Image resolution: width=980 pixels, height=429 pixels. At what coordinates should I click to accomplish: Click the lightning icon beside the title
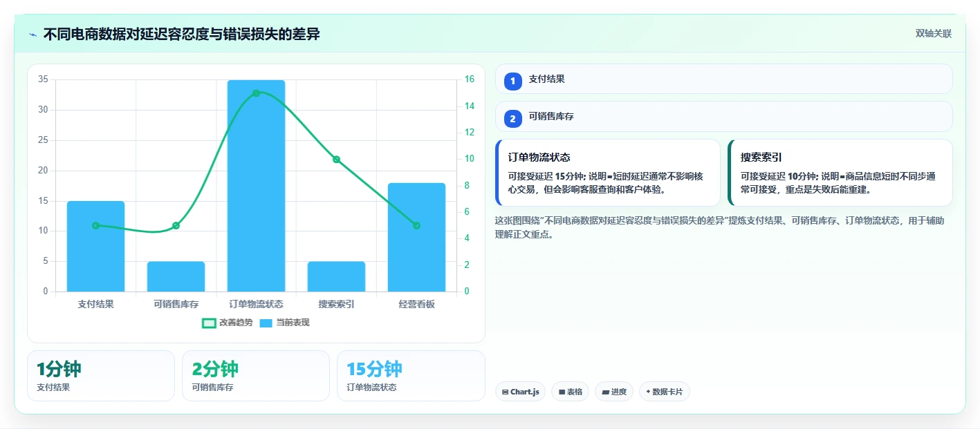[33, 34]
